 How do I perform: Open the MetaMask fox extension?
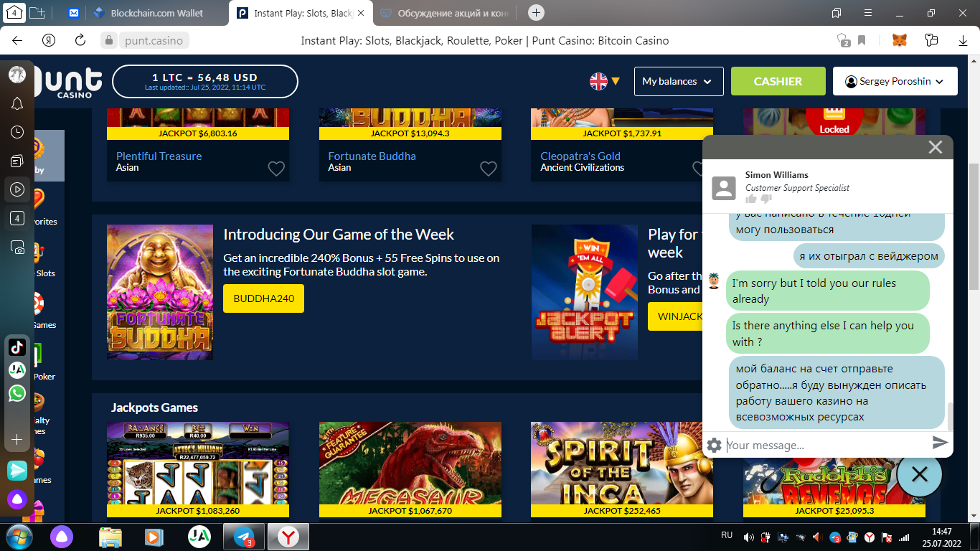899,41
